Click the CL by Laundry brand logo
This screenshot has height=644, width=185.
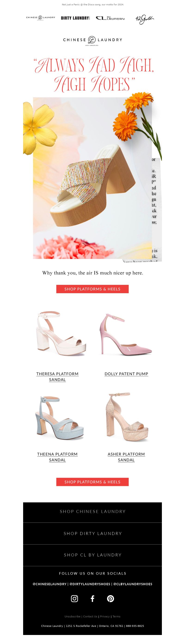(x=110, y=18)
